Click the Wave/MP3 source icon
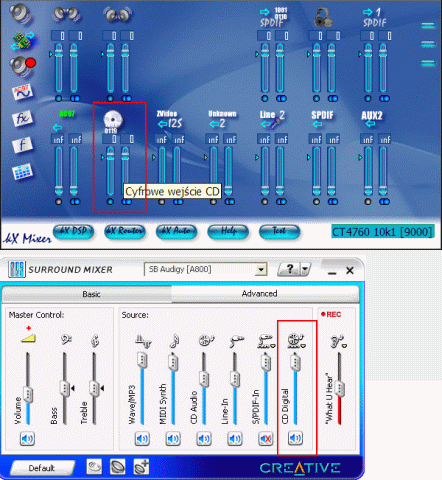 tap(143, 341)
